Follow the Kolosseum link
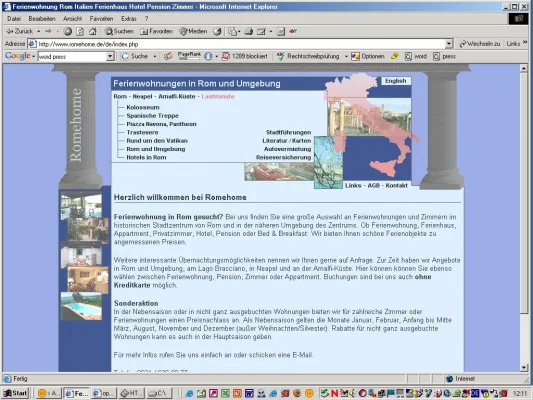533x400 pixels. [x=143, y=107]
